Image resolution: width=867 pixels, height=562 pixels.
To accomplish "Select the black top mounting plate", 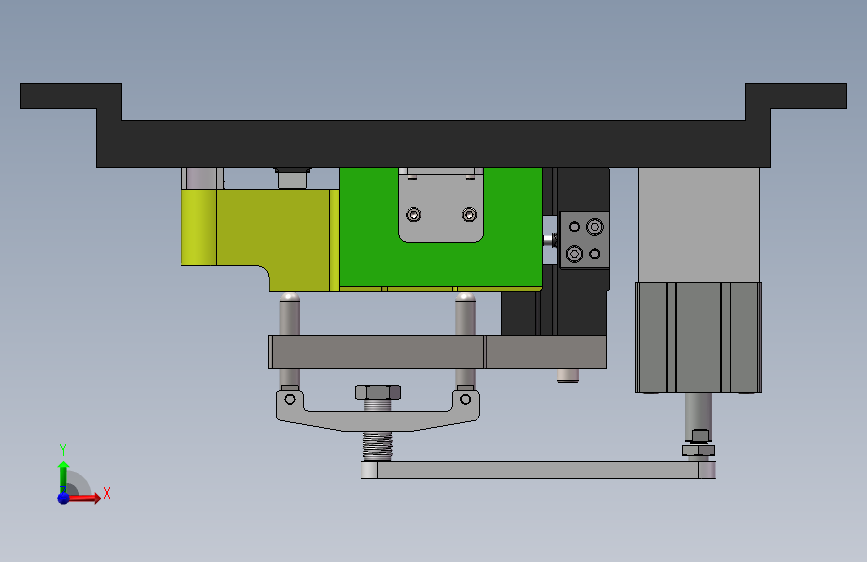I will 433,143.
